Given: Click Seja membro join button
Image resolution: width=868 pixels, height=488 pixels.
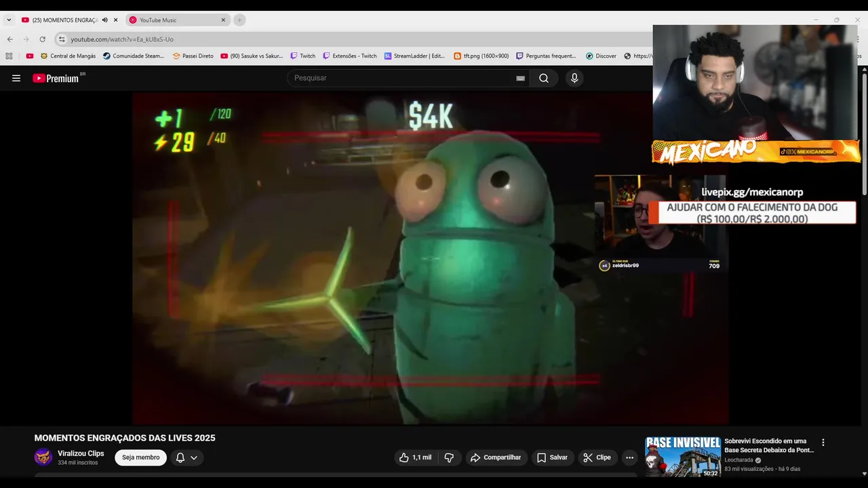Looking at the screenshot, I should coord(140,457).
